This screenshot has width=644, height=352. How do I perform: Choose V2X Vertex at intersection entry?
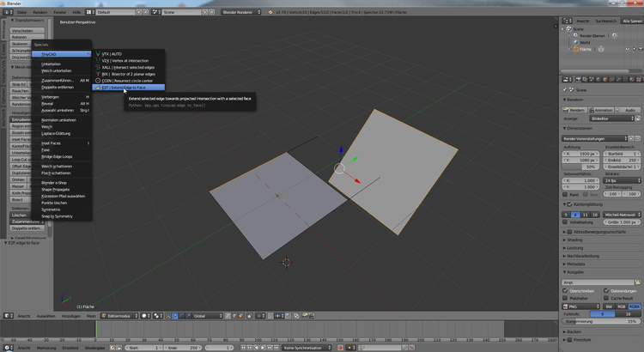pos(125,60)
